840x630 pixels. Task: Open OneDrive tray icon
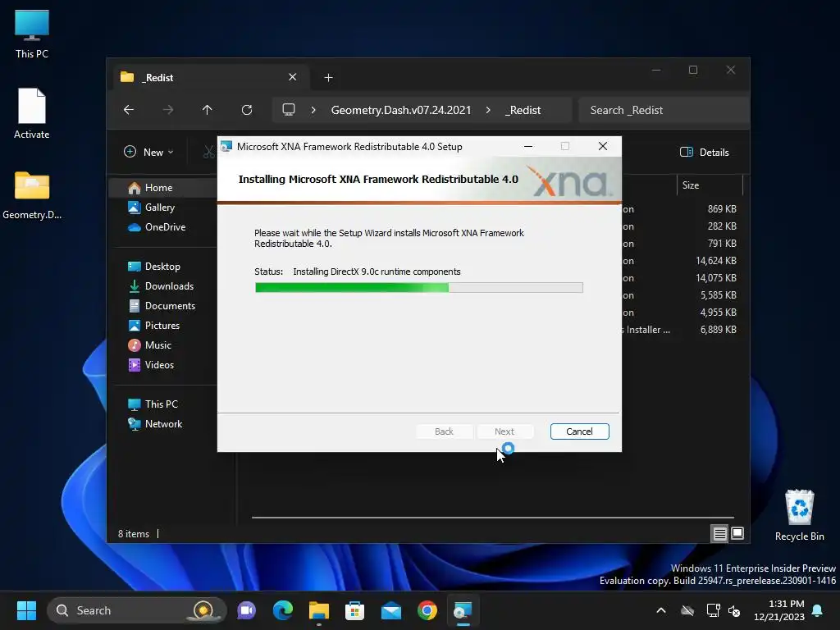coord(687,610)
